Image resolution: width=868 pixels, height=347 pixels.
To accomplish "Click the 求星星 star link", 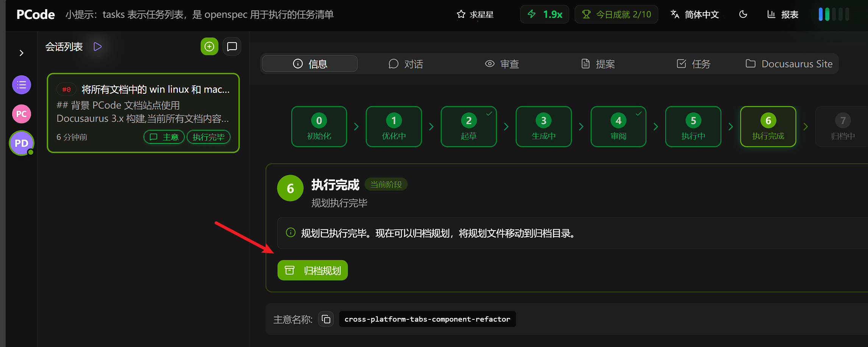I will 475,14.
